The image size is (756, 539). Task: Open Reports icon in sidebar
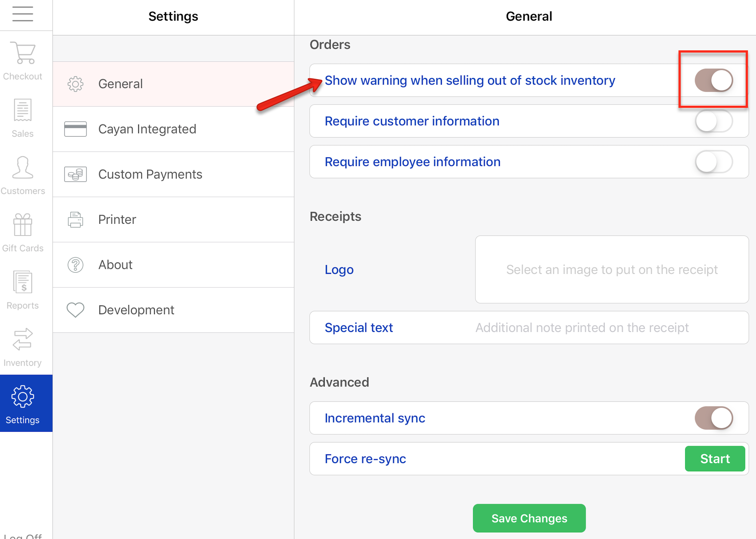click(23, 282)
